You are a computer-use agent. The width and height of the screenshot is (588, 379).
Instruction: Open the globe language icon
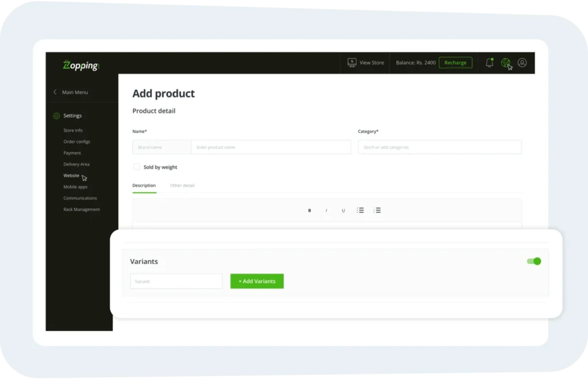click(505, 63)
